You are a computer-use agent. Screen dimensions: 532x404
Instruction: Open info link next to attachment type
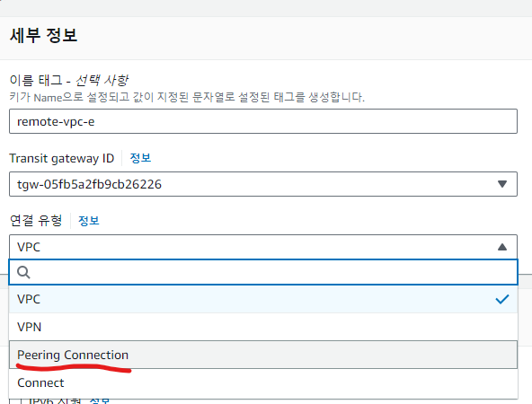89,221
